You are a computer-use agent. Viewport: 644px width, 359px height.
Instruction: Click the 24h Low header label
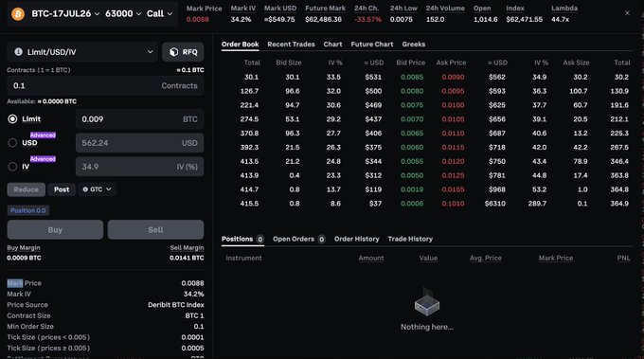pos(403,9)
